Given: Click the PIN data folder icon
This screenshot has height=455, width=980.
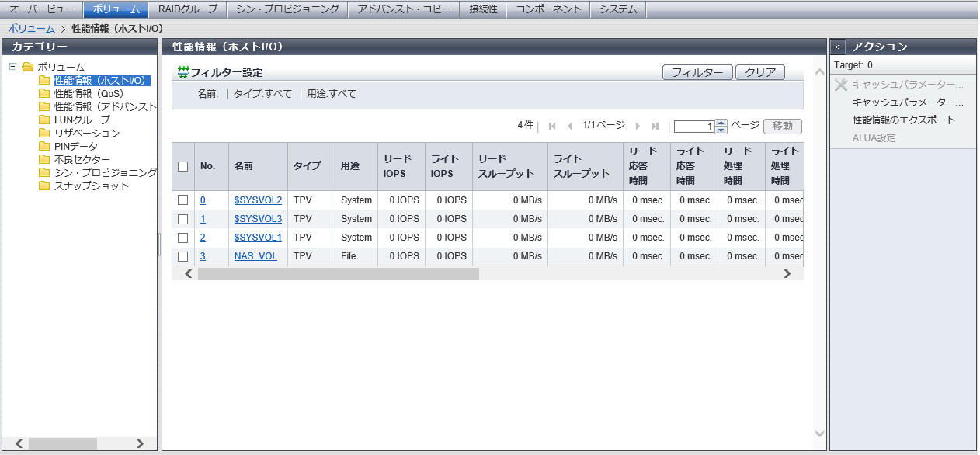Looking at the screenshot, I should (x=44, y=147).
